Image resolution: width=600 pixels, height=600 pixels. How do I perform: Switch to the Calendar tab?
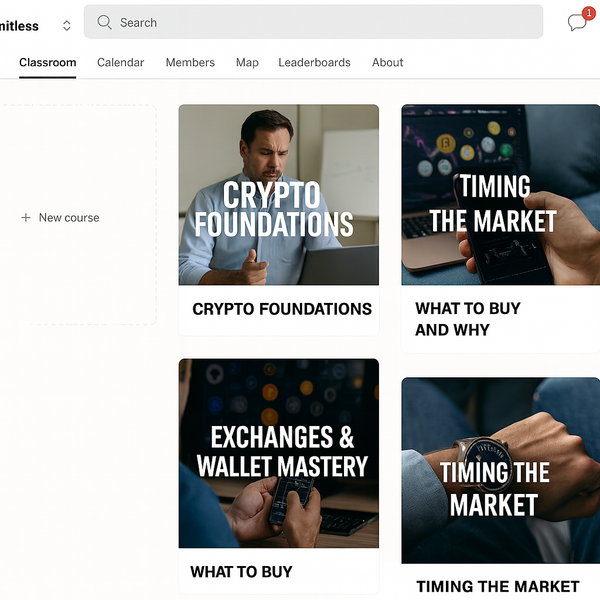tap(121, 62)
